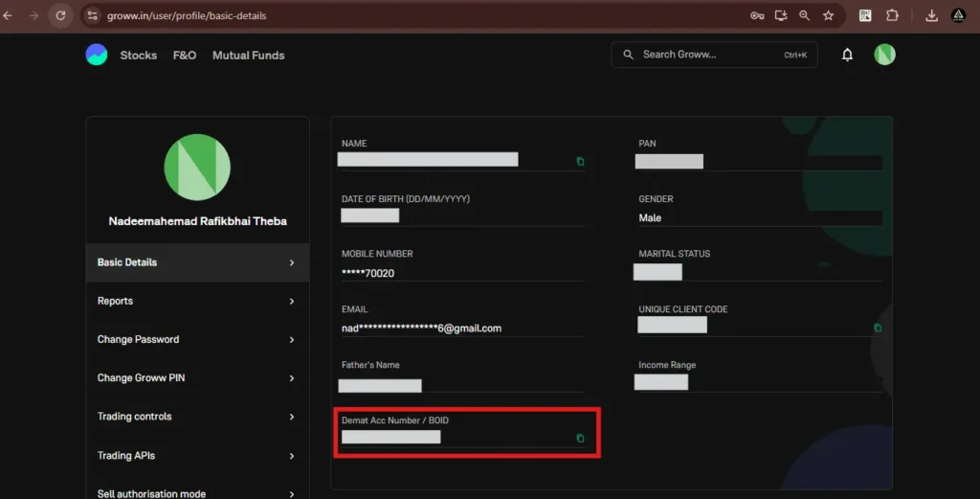Open browser profile icon at far right
The width and height of the screenshot is (980, 499).
pyautogui.click(x=958, y=15)
